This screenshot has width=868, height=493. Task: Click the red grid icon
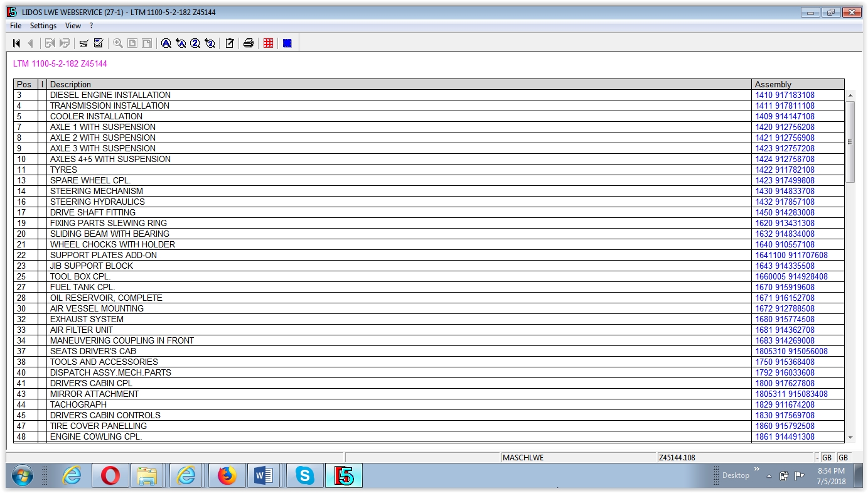click(268, 43)
